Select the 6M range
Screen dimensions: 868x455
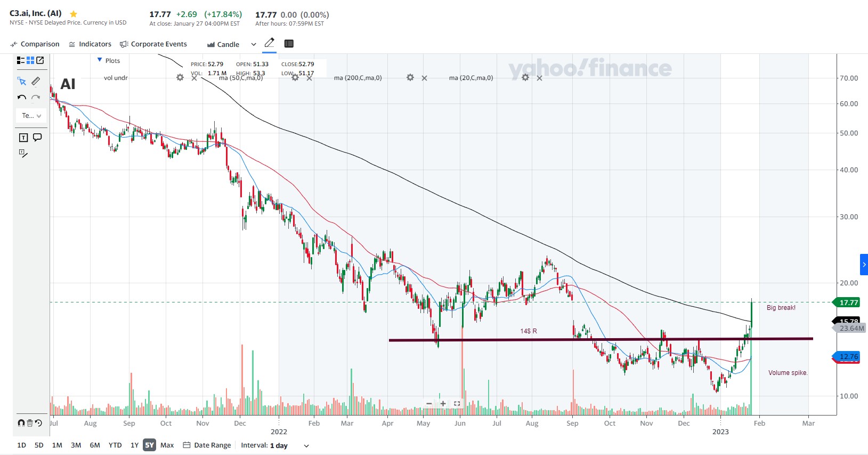point(95,445)
